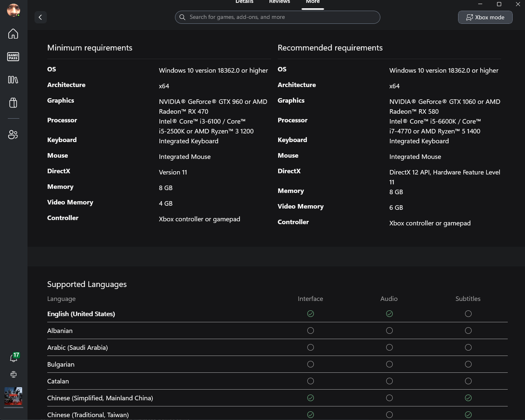525x420 pixels.
Task: Click the Bulgarian language row label
Action: (x=61, y=364)
